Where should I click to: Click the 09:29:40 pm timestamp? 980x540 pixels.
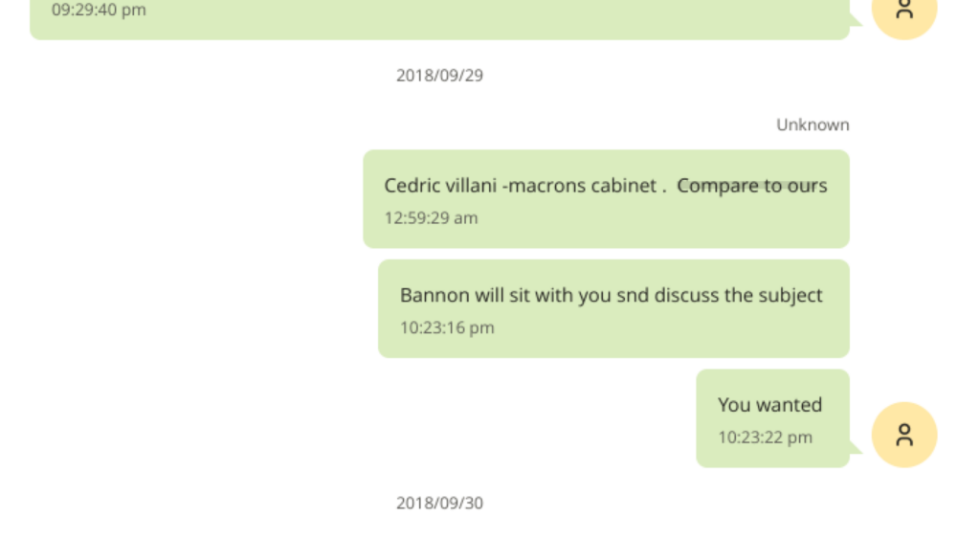coord(99,11)
